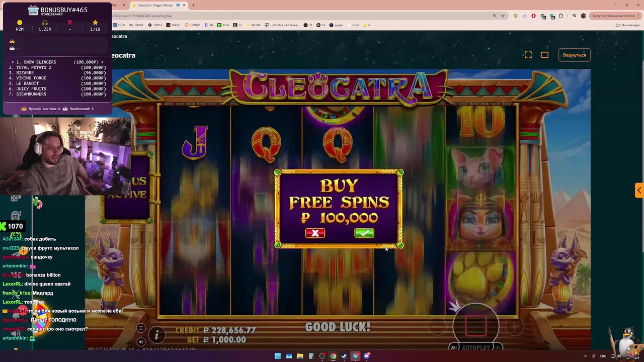Image resolution: width=644 pixels, height=362 pixels.
Task: Expand the orange side panel arrow
Action: [x=639, y=191]
